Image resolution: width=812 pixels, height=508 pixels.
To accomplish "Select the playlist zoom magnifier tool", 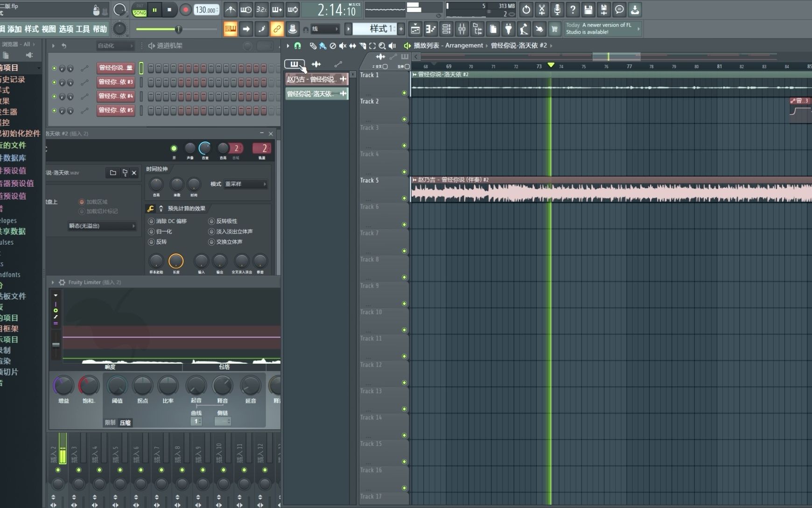I will (382, 46).
